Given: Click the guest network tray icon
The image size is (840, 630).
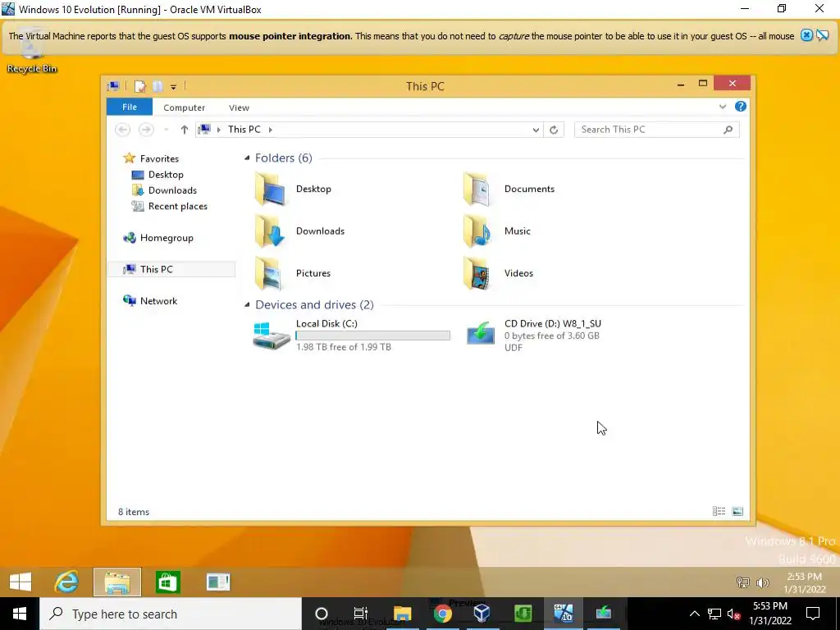Looking at the screenshot, I should (742, 582).
